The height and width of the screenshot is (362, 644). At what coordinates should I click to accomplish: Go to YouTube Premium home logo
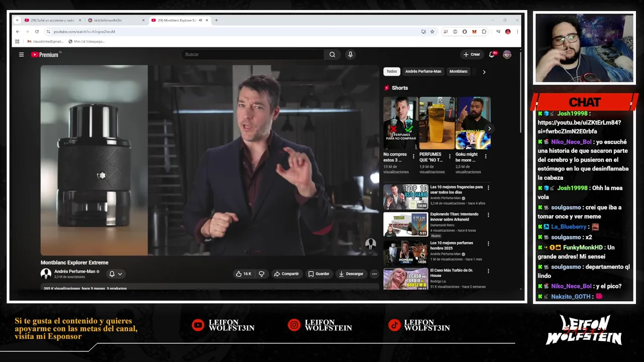(x=45, y=54)
